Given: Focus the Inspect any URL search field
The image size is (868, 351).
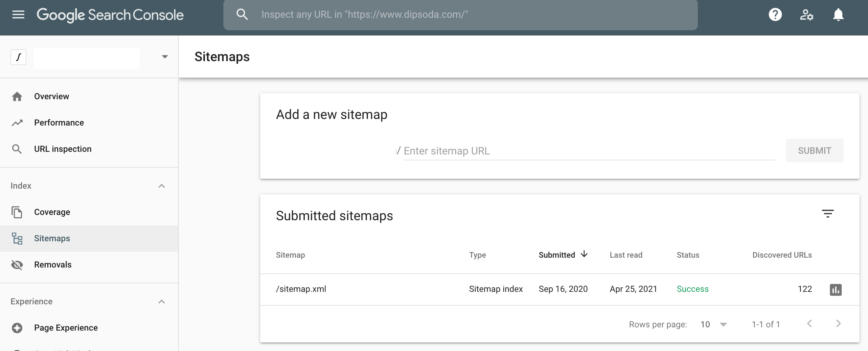Looking at the screenshot, I should point(460,14).
